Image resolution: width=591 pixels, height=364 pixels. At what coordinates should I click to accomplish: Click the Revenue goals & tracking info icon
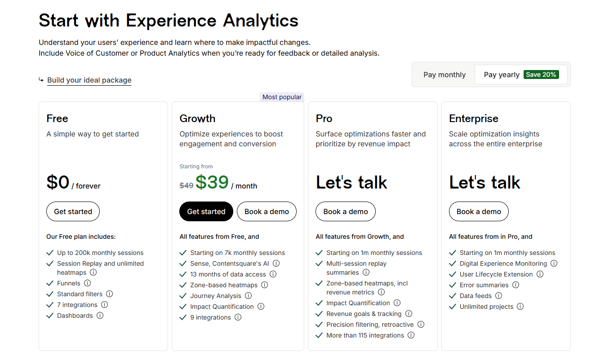(409, 313)
